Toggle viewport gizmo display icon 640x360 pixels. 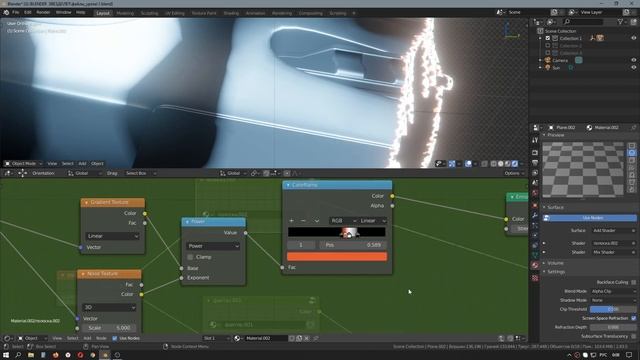point(452,164)
